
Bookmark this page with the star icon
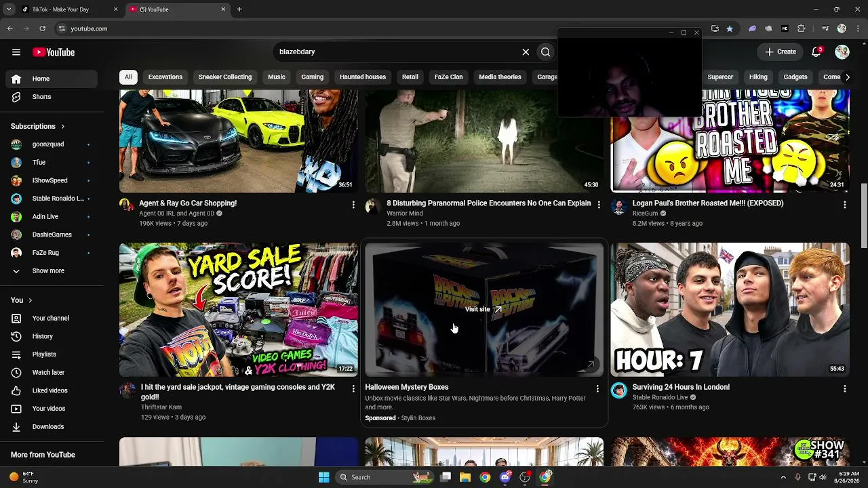coord(730,28)
